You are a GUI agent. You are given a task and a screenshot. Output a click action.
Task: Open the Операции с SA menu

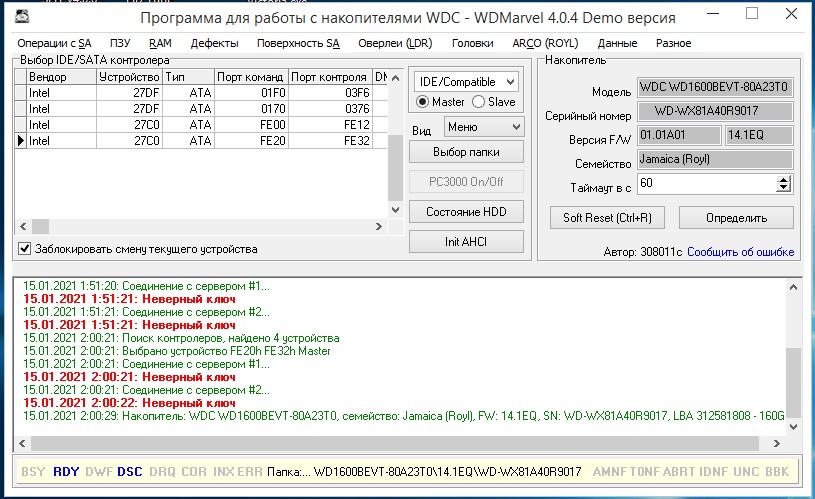[x=54, y=43]
